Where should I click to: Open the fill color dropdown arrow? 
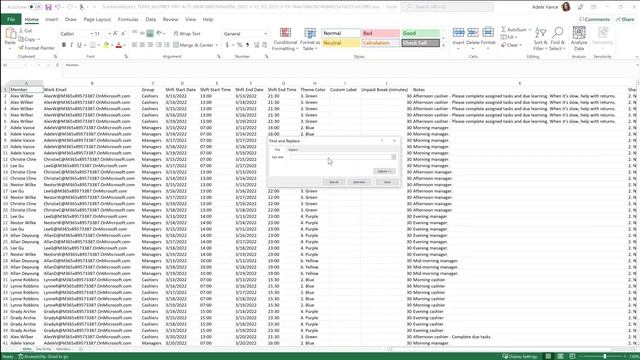point(112,45)
